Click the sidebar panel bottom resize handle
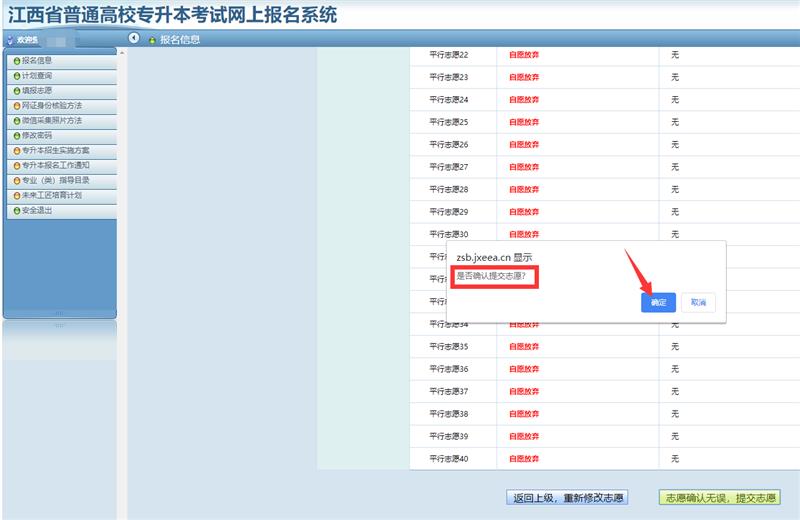The height and width of the screenshot is (520, 800). (60, 313)
